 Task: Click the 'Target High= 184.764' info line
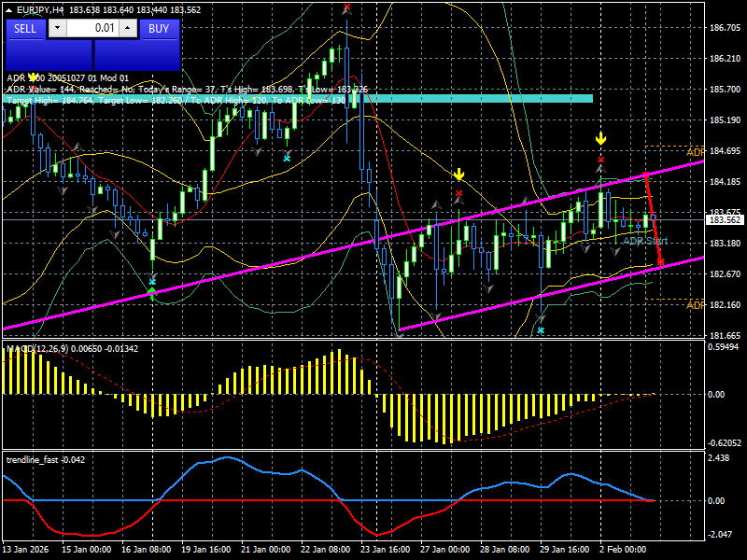(x=176, y=100)
